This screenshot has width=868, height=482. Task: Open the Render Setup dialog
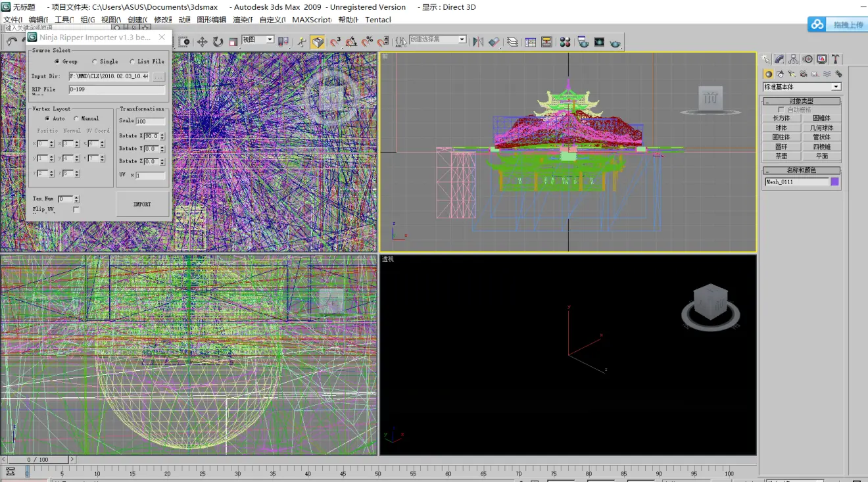coord(583,42)
